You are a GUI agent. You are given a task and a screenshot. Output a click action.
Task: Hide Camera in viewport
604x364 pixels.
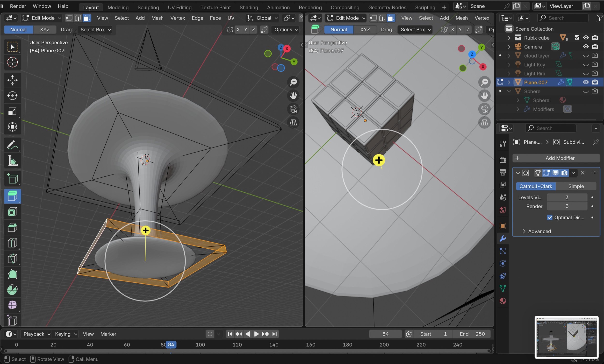(586, 47)
